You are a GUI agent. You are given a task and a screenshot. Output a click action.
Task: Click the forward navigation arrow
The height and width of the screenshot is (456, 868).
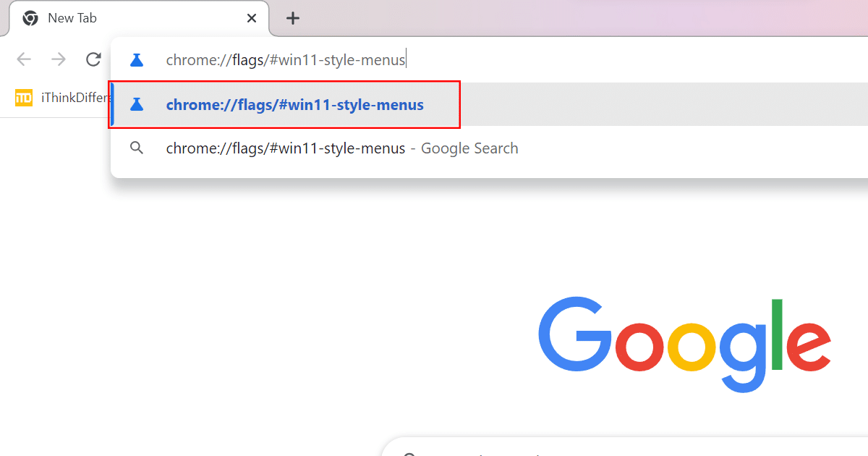click(x=59, y=60)
